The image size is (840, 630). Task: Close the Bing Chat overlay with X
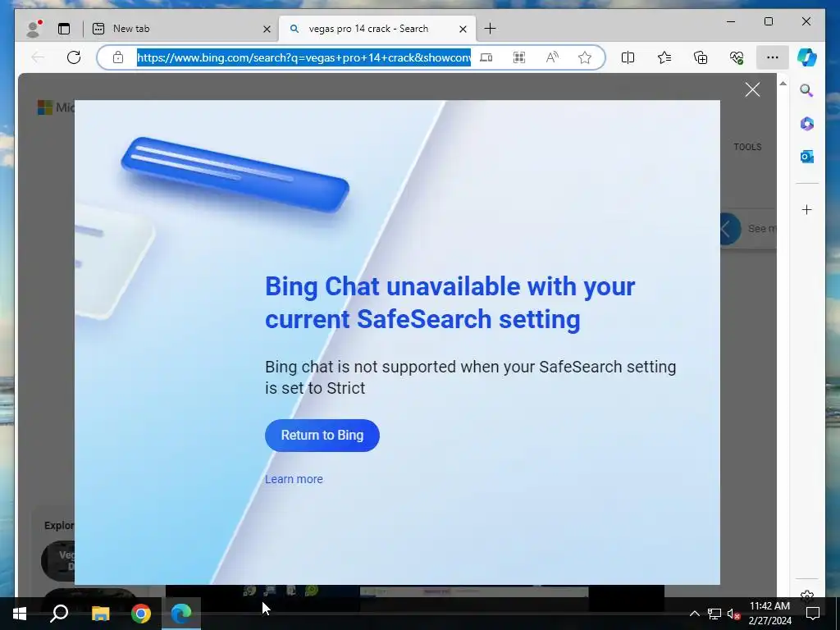pyautogui.click(x=752, y=89)
